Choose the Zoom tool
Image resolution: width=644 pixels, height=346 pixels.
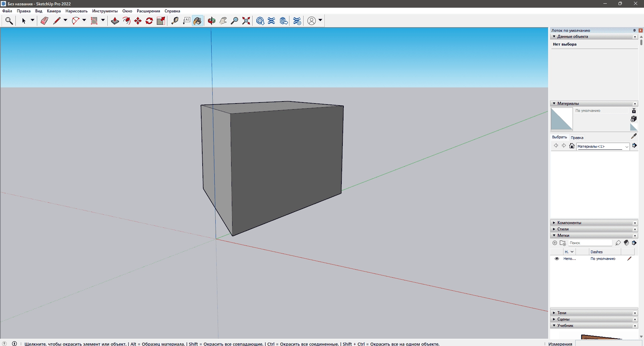[235, 21]
